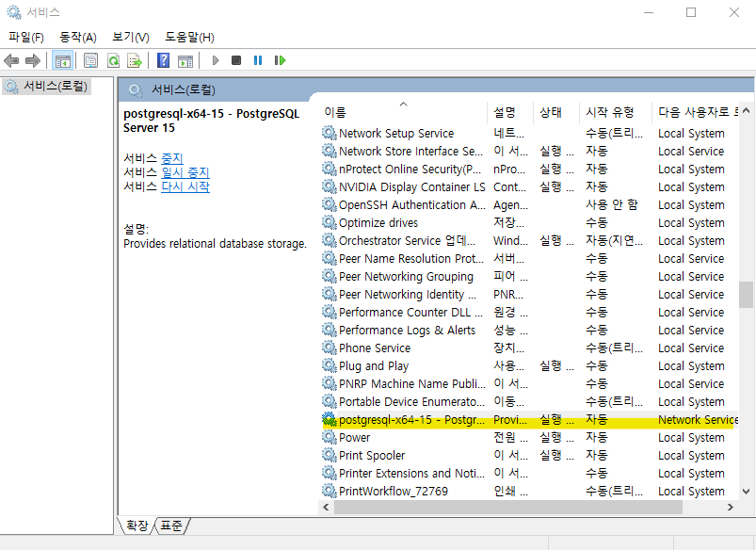Select PNRP Machine Name Publi... row
Viewport: 756px width, 550px height.
(529, 383)
